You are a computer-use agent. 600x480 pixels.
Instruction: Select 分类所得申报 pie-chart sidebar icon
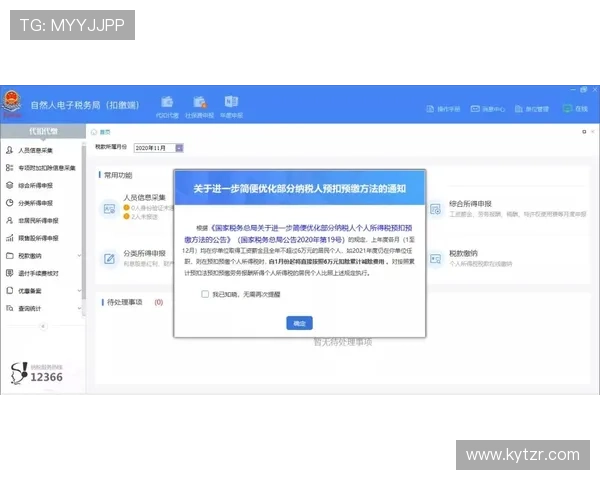click(10, 203)
